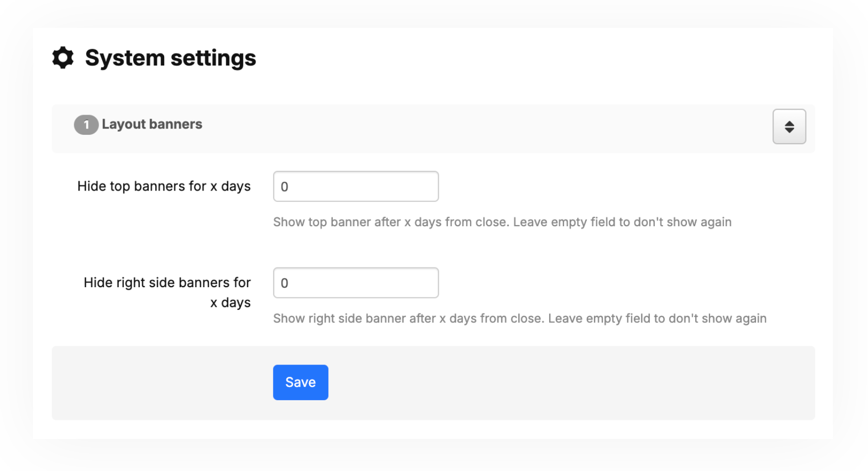
Task: Click the "x days" second line of right-side label
Action: coord(230,303)
